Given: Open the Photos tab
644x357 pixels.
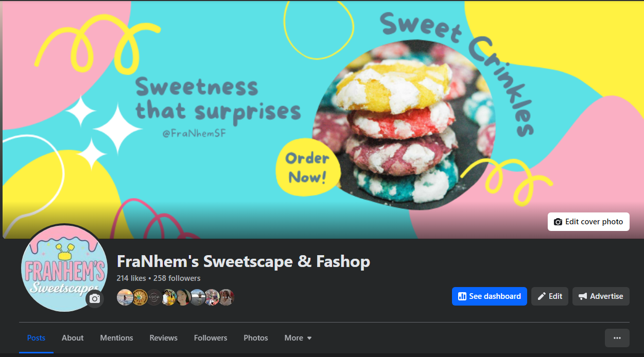Looking at the screenshot, I should pyautogui.click(x=256, y=338).
